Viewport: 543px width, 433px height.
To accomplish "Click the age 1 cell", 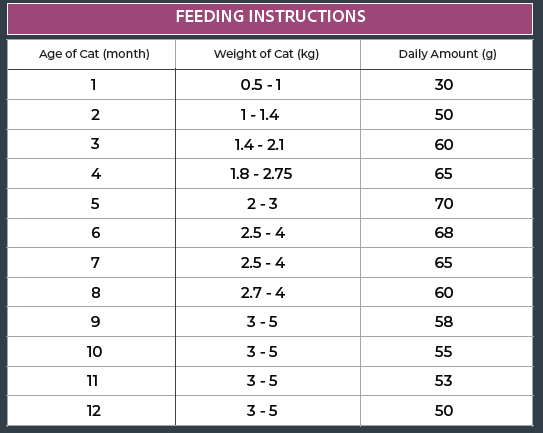I will pyautogui.click(x=91, y=85).
